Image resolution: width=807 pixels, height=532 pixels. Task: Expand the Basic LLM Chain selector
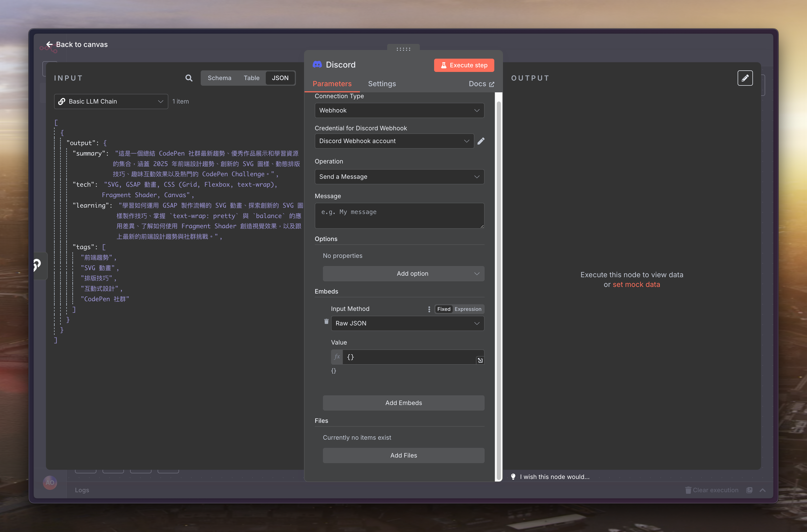(111, 102)
